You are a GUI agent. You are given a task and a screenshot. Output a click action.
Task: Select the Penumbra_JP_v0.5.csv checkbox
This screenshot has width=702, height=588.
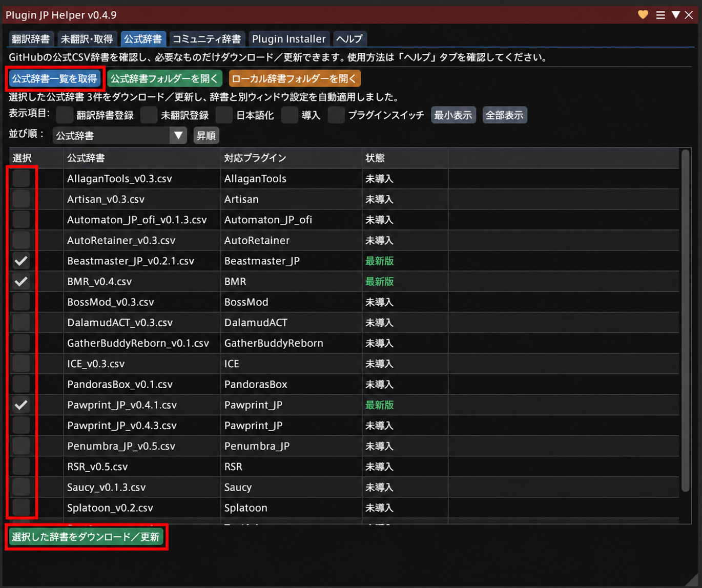(x=22, y=446)
